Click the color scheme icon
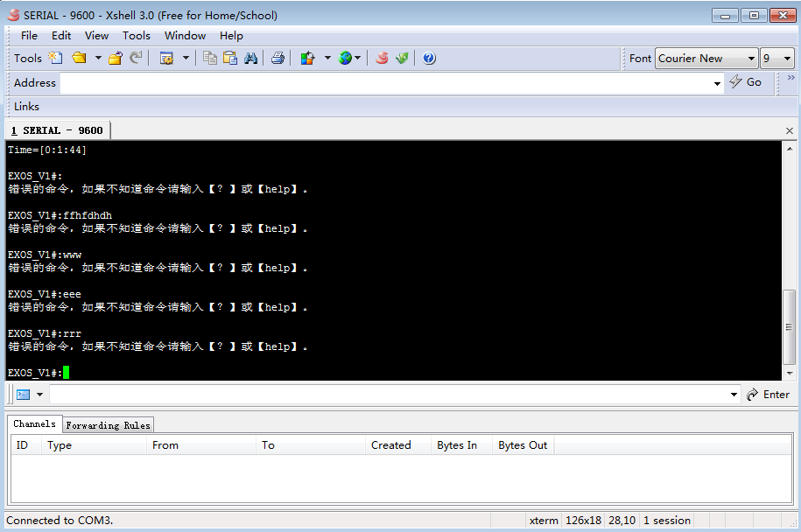 pos(307,59)
